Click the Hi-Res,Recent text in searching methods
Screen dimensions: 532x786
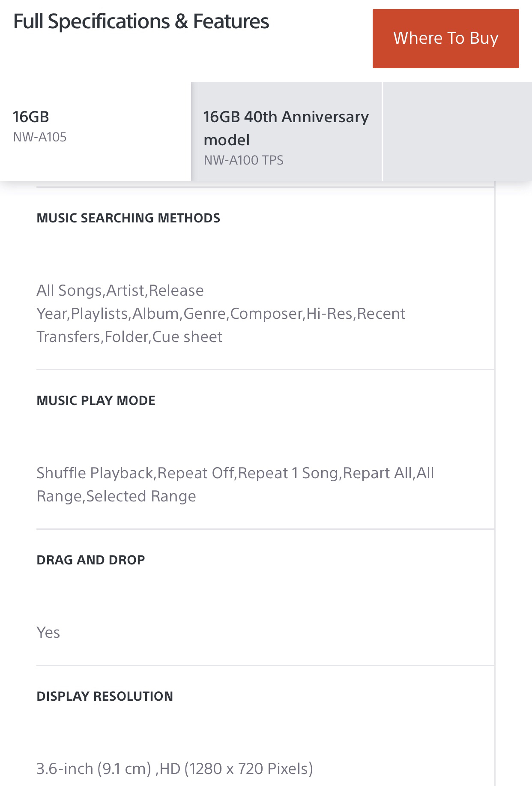pyautogui.click(x=356, y=314)
